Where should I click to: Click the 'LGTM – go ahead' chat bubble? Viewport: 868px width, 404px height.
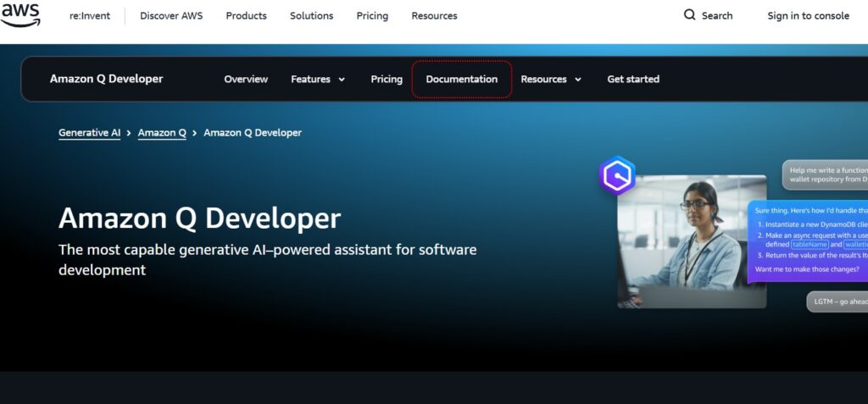[x=837, y=302]
